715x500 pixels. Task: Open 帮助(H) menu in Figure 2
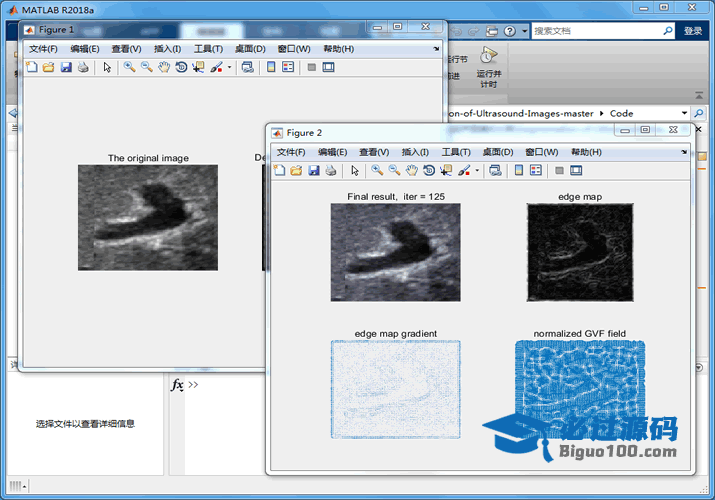(586, 152)
